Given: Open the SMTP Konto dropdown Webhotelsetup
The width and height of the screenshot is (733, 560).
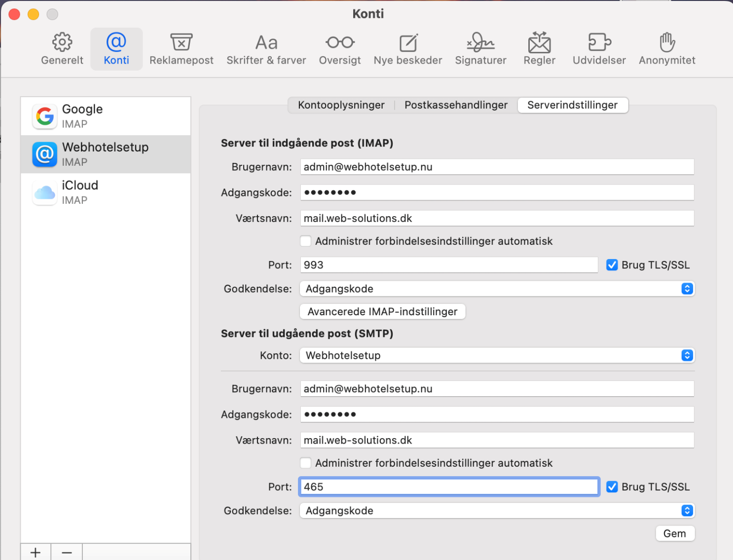Looking at the screenshot, I should (x=497, y=355).
